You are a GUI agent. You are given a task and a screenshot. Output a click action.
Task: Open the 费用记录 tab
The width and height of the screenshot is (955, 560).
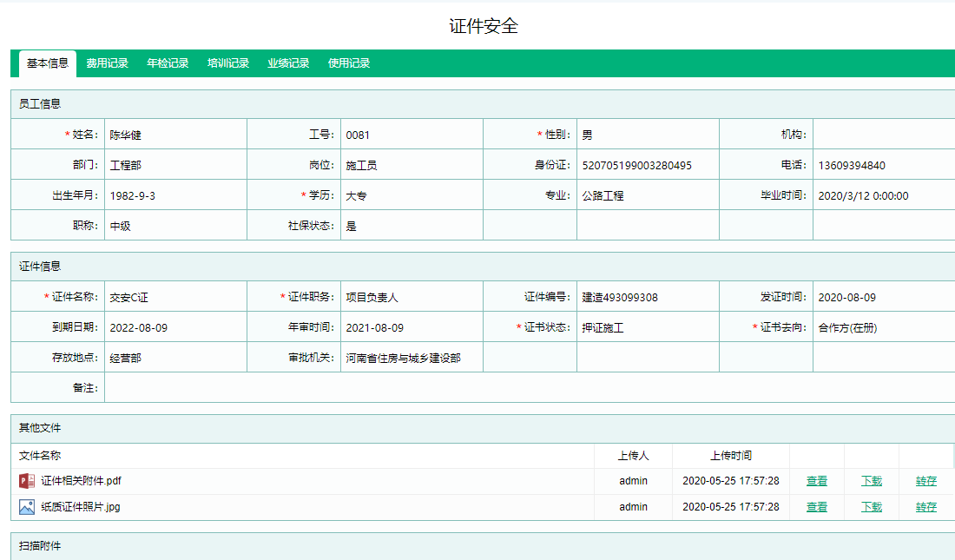tap(107, 63)
